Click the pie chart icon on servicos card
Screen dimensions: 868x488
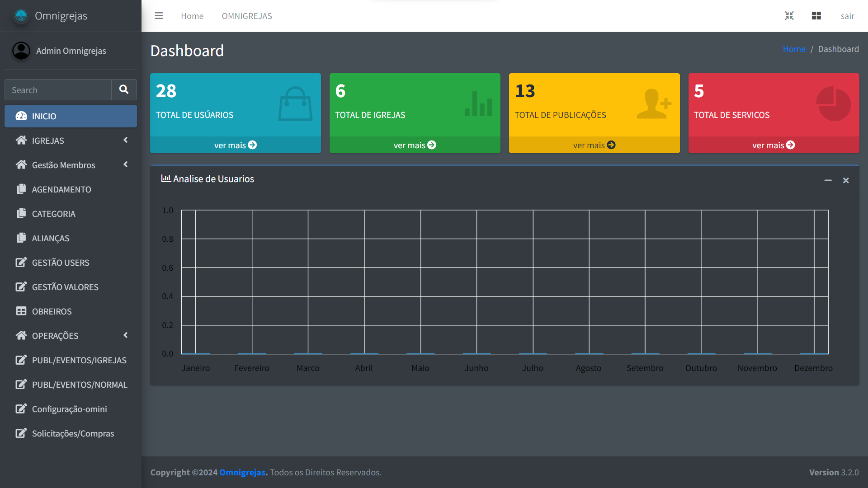click(x=833, y=104)
